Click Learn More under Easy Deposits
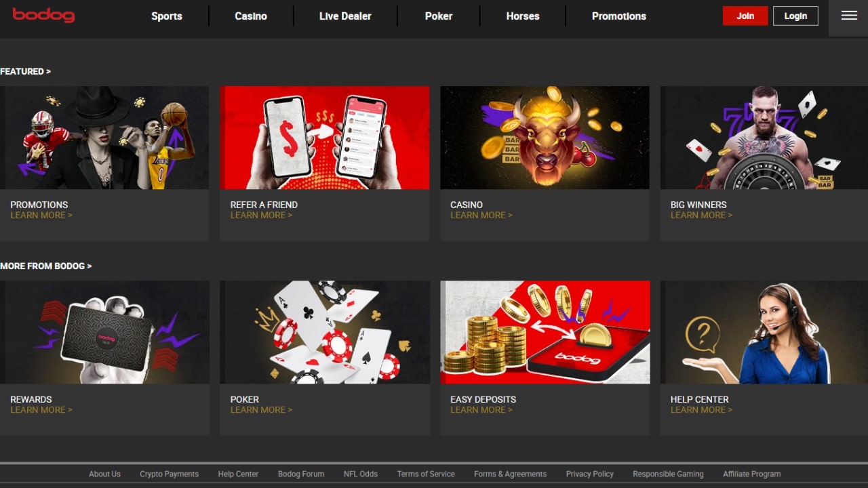Viewport: 868px width, 488px height. 481,410
